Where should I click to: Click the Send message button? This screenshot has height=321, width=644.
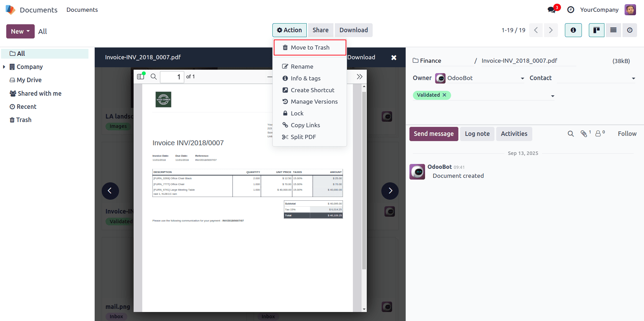433,134
